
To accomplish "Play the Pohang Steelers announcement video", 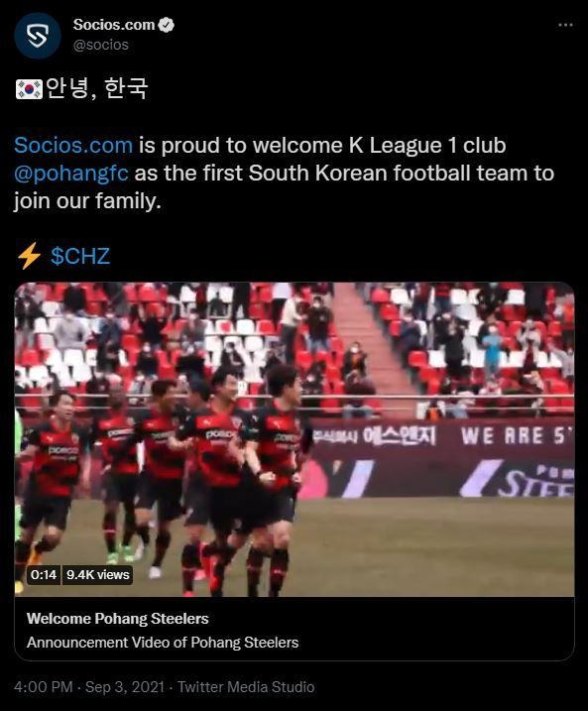I will [294, 439].
